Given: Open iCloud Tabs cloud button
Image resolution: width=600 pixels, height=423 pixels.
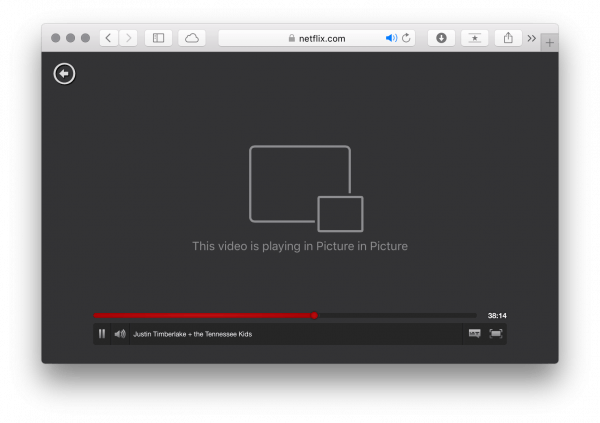Looking at the screenshot, I should pyautogui.click(x=192, y=38).
